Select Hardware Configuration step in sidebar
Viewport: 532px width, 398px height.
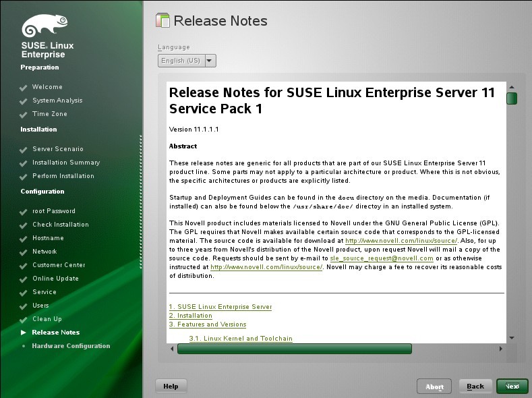click(71, 346)
